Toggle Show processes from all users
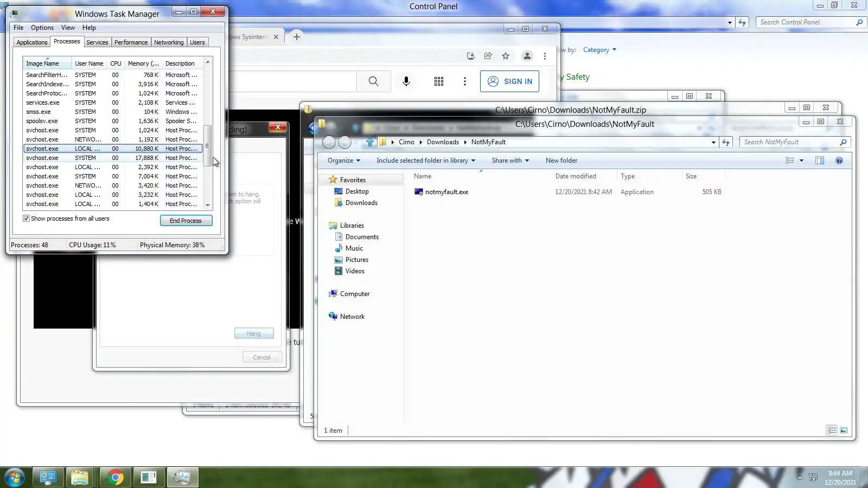Screen dimensions: 868x488 coord(26,219)
